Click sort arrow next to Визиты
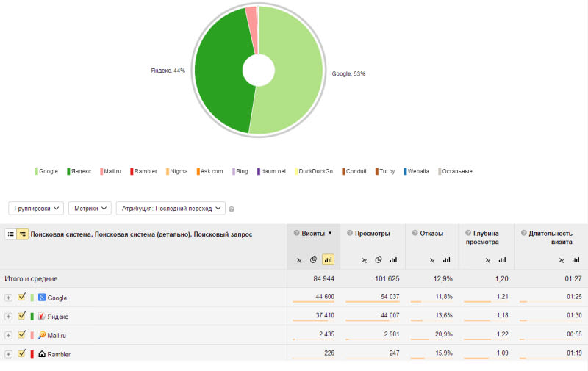The width and height of the screenshot is (588, 371). click(x=330, y=233)
